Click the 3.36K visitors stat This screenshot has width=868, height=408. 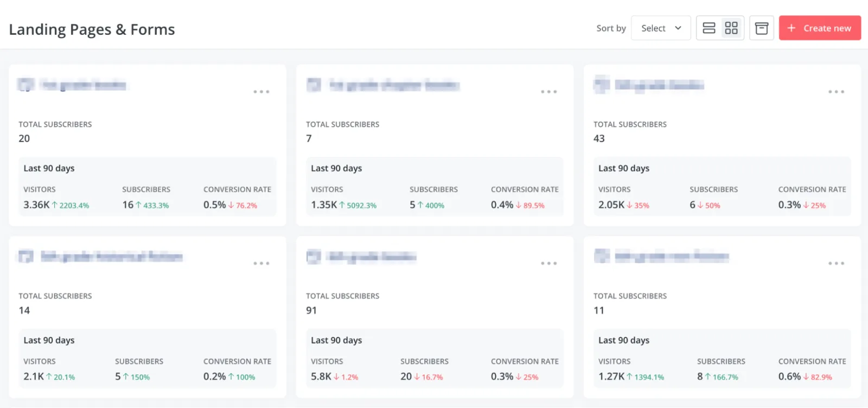point(36,205)
